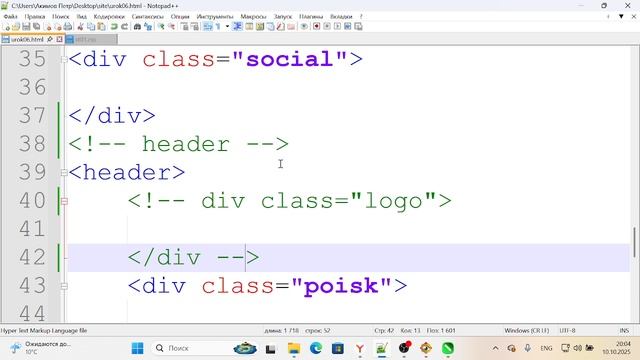Open the Макросы menu
Image resolution: width=640 pixels, height=360 pixels.
253,16
